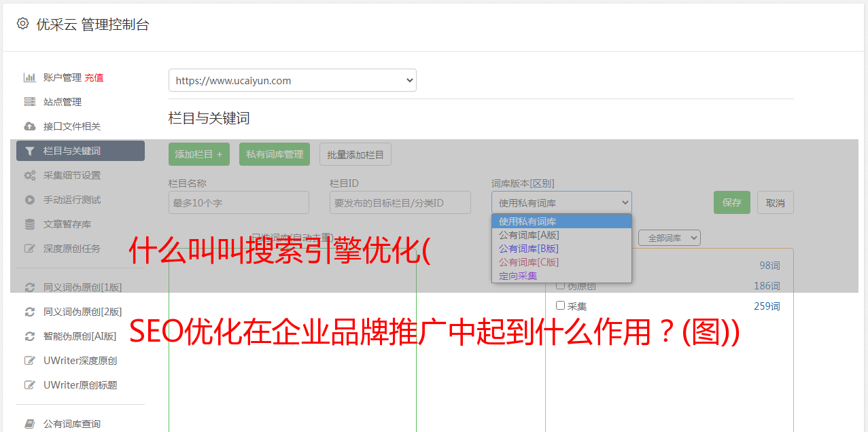Click the 批量添加栏目 button

click(355, 154)
